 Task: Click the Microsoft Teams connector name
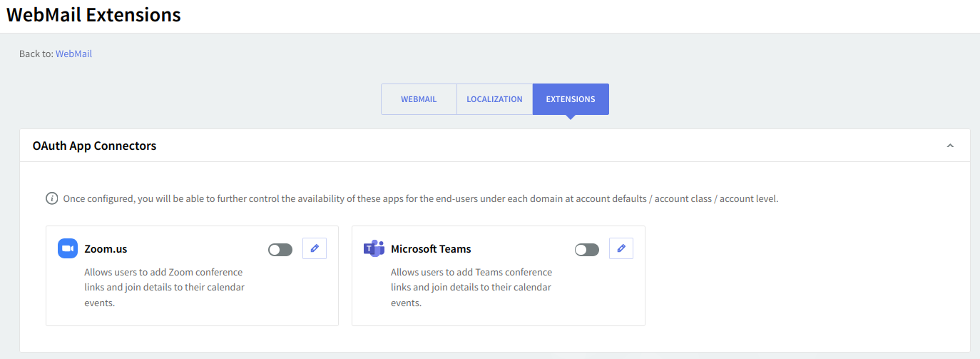point(431,249)
